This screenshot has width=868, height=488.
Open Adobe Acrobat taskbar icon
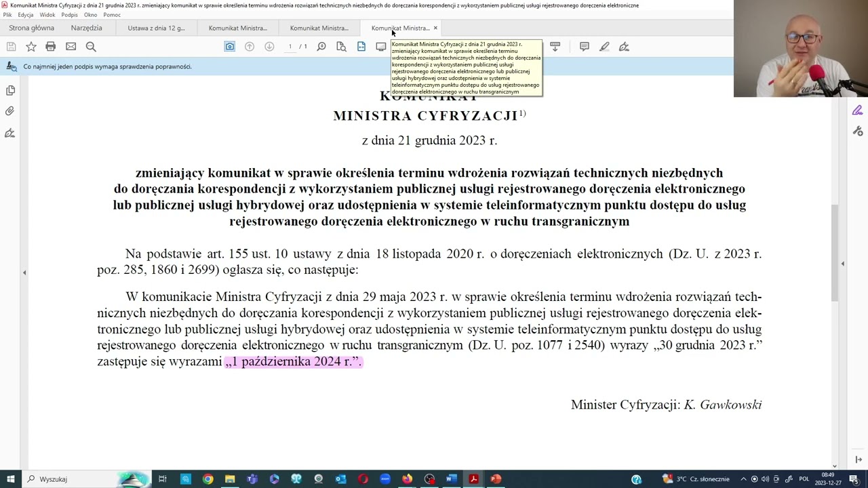(473, 479)
